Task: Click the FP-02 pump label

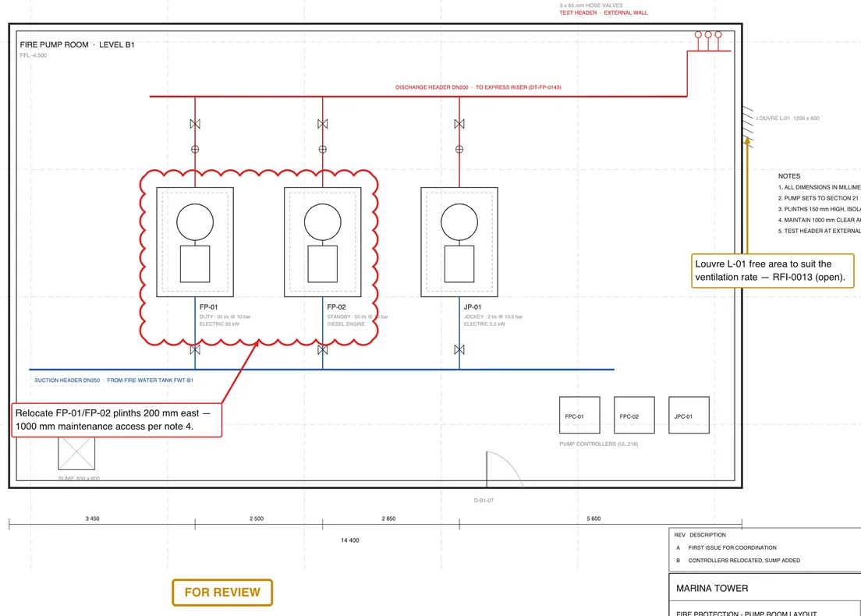Action: (x=336, y=307)
